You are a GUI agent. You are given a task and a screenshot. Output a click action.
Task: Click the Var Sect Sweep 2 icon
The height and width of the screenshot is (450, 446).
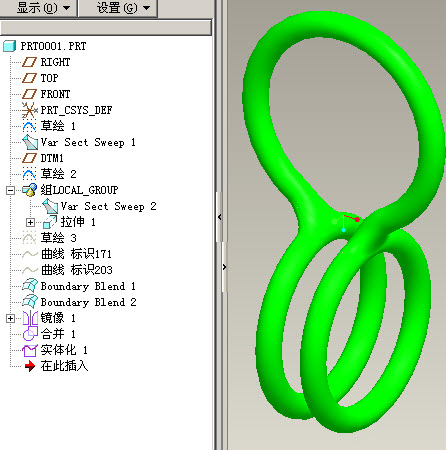coord(50,206)
